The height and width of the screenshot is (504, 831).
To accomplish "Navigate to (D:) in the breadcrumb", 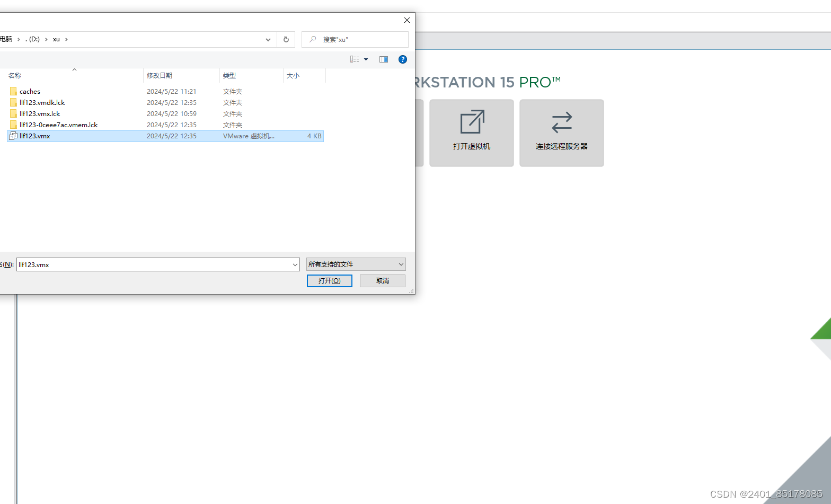I will click(33, 39).
